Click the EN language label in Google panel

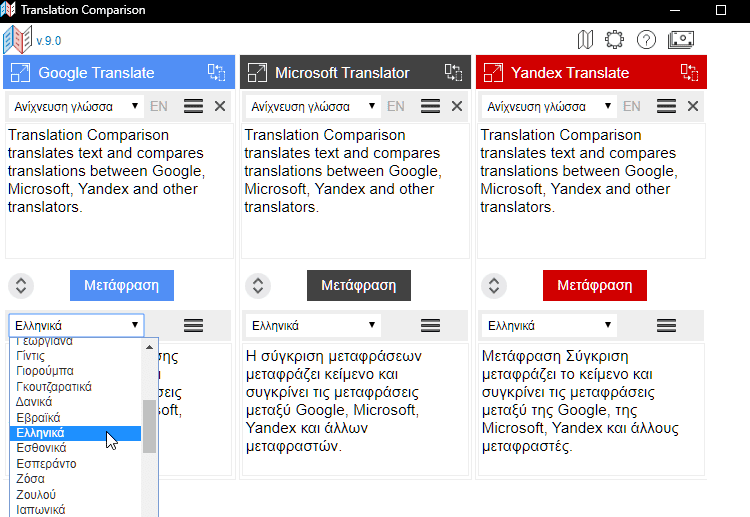click(x=159, y=106)
